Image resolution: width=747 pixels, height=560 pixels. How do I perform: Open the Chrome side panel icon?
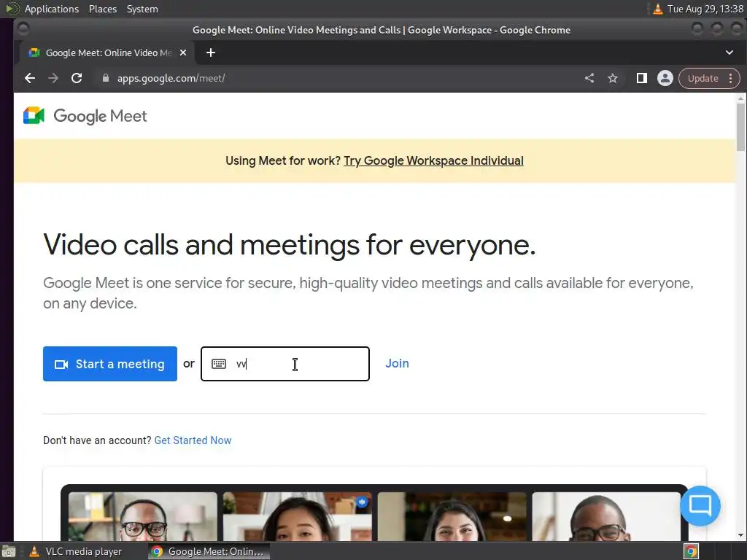[x=642, y=78]
